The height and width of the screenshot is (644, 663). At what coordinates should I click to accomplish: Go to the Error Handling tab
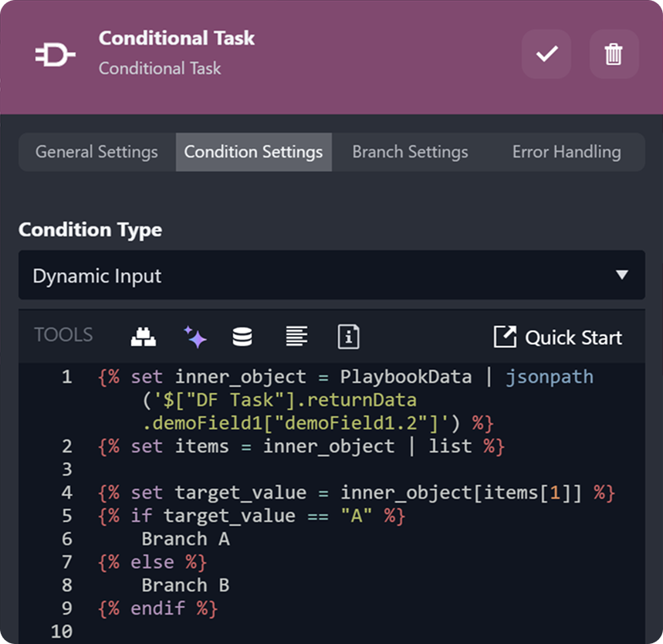coord(567,152)
